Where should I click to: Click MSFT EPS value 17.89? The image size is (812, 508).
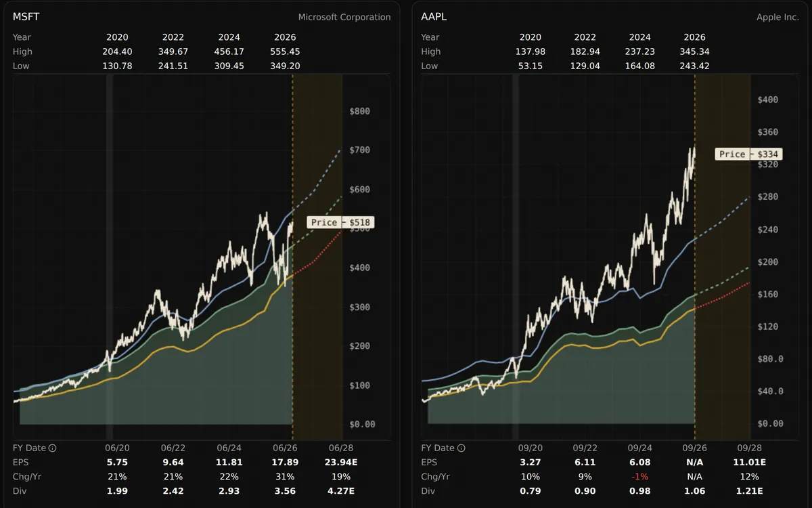(285, 463)
